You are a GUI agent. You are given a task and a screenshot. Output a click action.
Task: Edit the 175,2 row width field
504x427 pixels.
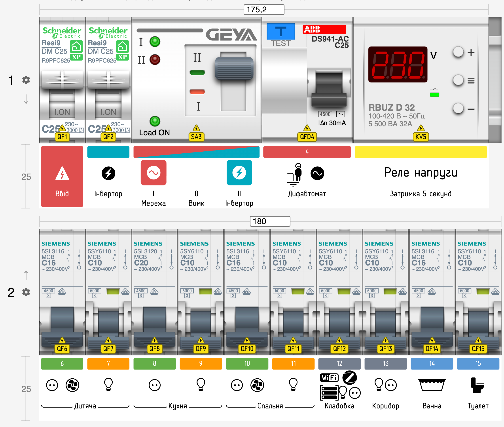(264, 10)
